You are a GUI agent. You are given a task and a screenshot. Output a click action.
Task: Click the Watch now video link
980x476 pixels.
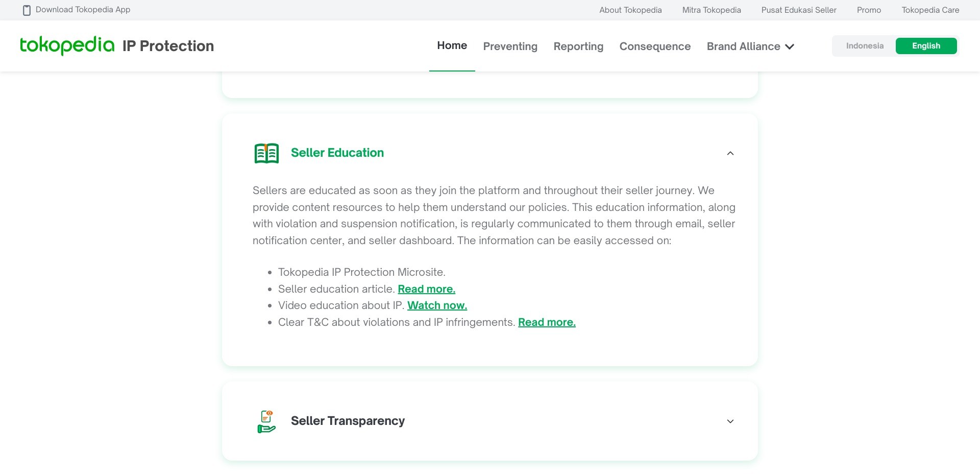coord(437,305)
